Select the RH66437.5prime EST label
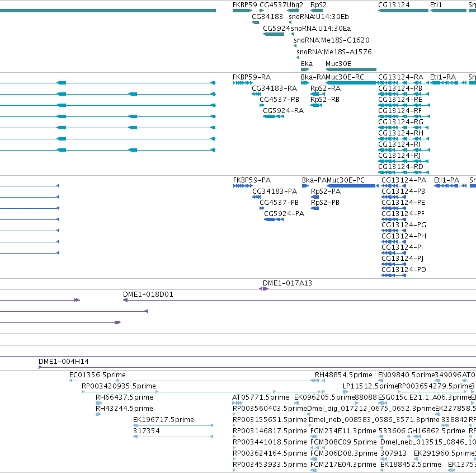The width and height of the screenshot is (476, 473). [x=124, y=397]
